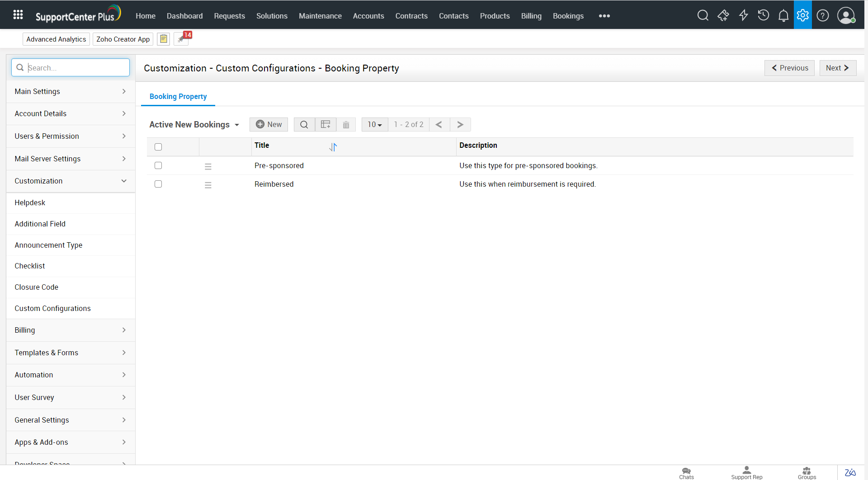Click the quick actions lightning icon
868x480 pixels.
click(x=743, y=16)
